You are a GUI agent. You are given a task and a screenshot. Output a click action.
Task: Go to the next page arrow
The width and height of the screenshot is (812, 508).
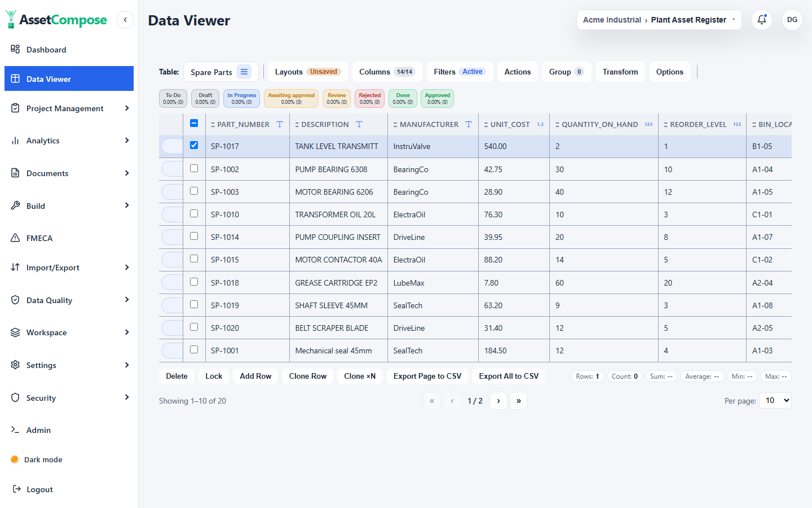tap(498, 401)
